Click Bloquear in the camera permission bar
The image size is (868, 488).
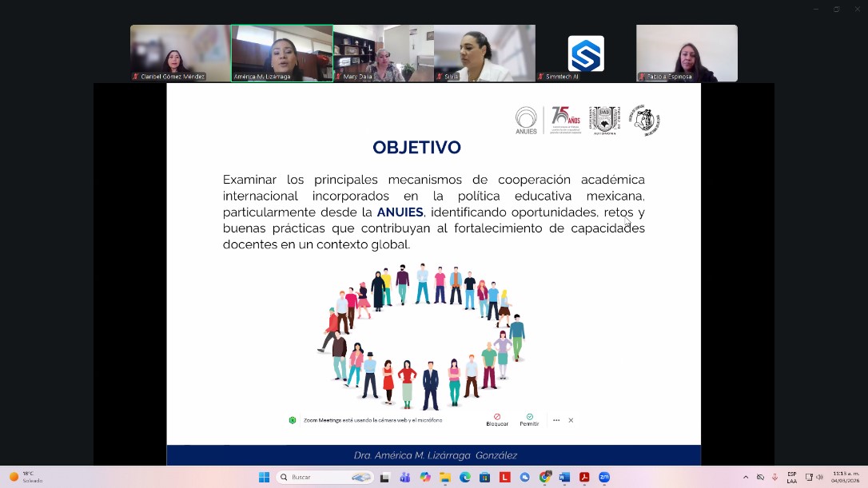[497, 419]
